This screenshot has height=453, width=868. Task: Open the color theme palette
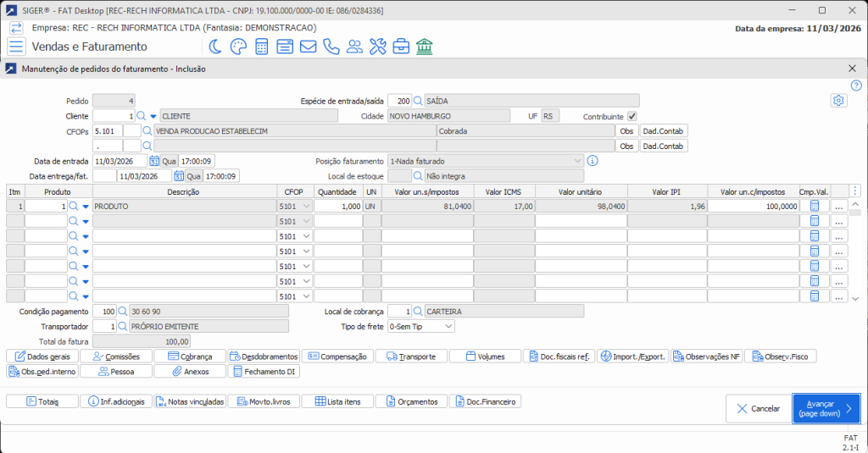pyautogui.click(x=239, y=47)
